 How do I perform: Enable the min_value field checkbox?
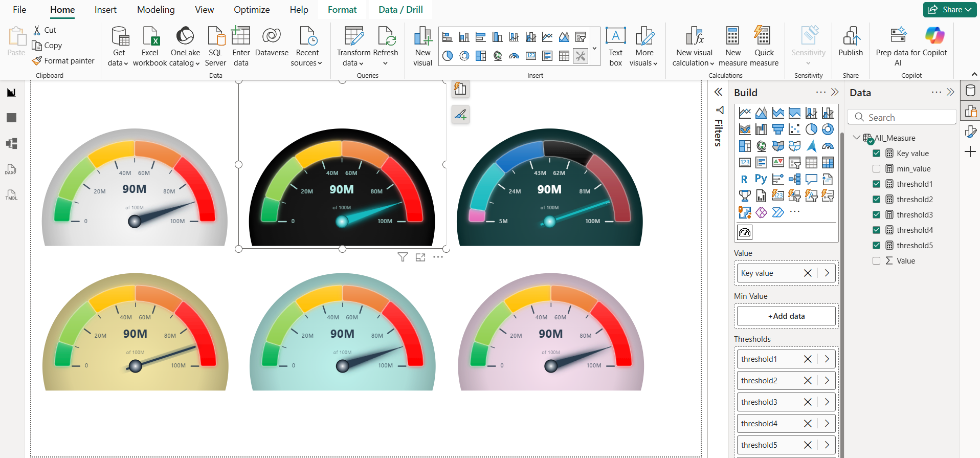point(876,169)
